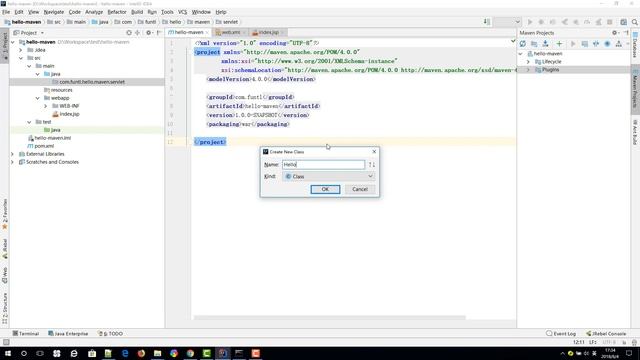Click Show Dependencies icon in Maven panel
This screenshot has width=640, height=360.
[619, 44]
